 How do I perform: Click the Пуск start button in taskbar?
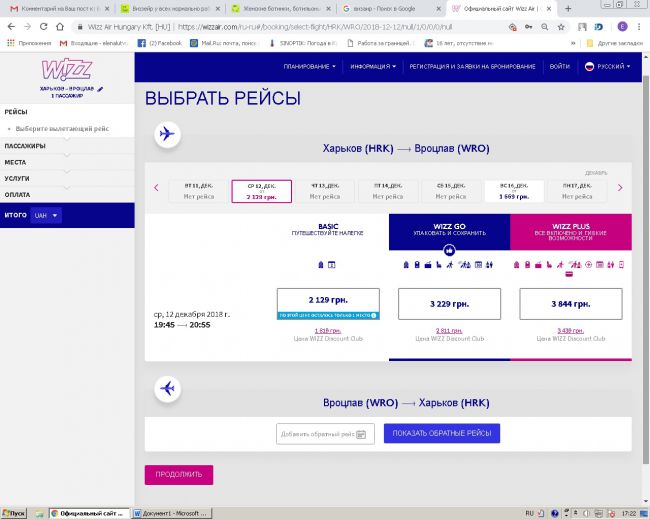pyautogui.click(x=14, y=512)
